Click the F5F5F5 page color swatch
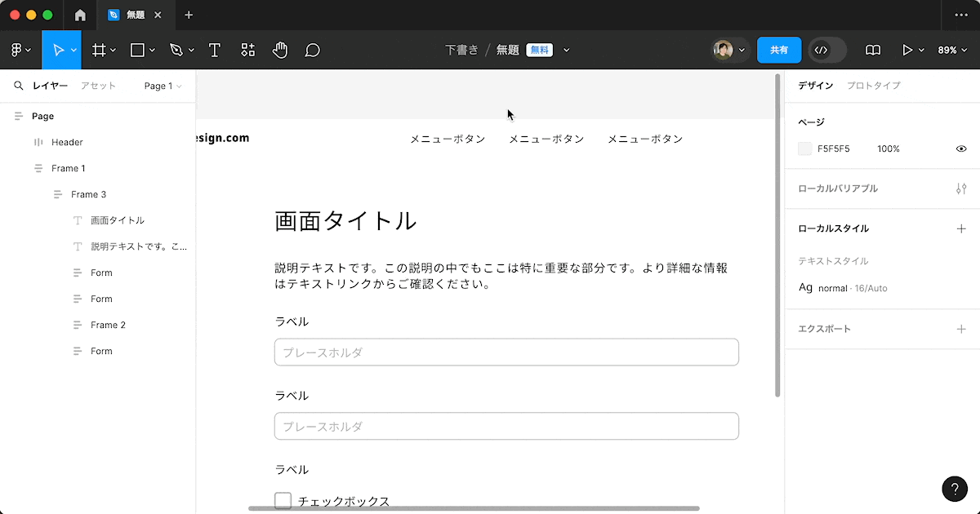980x514 pixels. (x=804, y=148)
